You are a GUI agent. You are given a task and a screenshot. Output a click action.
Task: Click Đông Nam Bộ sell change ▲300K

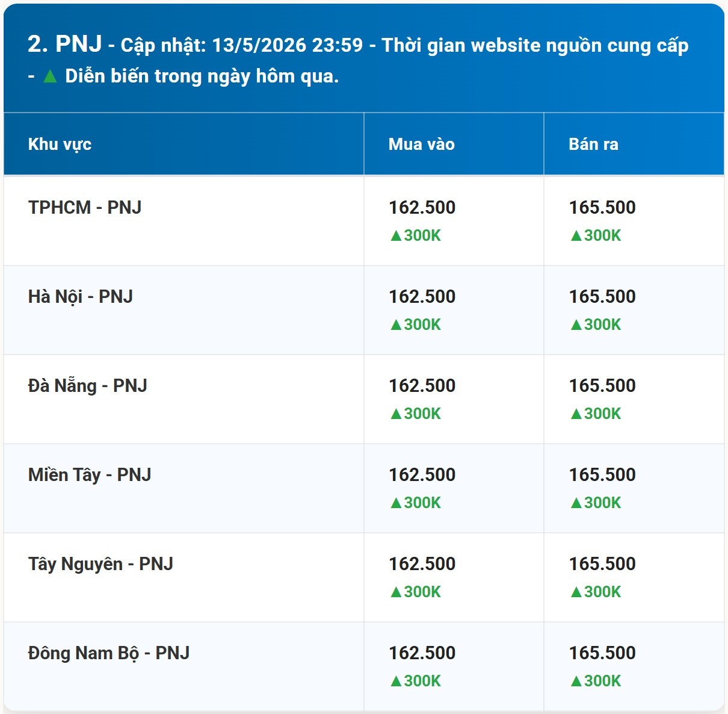[596, 681]
